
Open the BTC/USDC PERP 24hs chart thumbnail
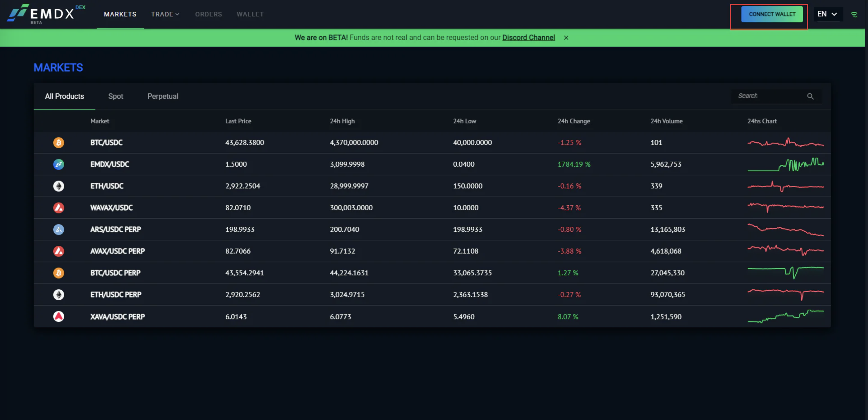(x=785, y=272)
